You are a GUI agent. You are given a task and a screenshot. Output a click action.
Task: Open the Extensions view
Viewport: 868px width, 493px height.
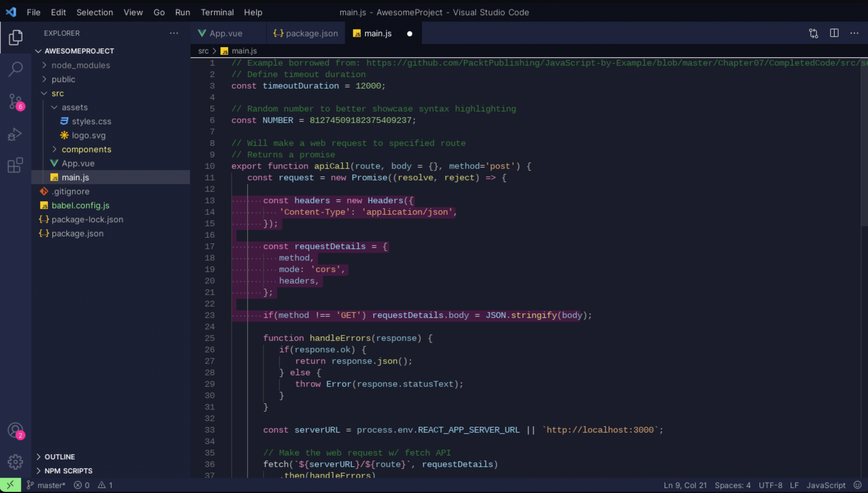point(15,165)
